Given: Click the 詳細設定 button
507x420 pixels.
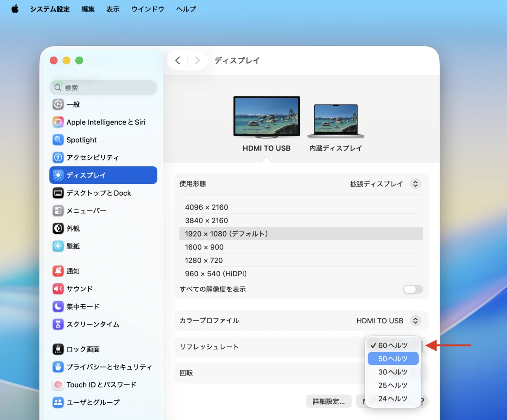Looking at the screenshot, I should tap(328, 401).
